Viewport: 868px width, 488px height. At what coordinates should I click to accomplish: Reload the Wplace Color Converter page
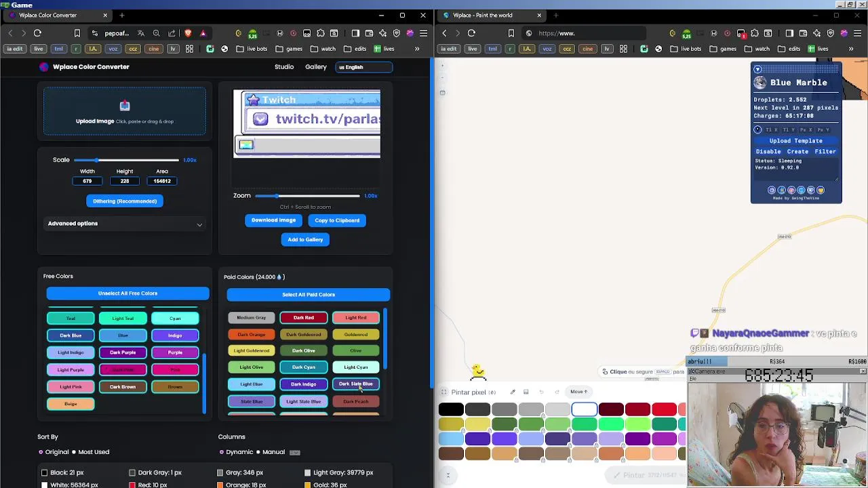[x=37, y=33]
